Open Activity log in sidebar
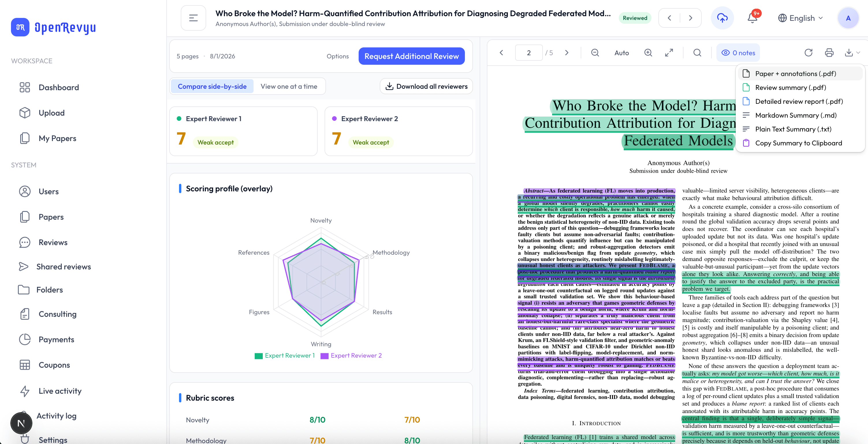The height and width of the screenshot is (444, 868). (x=56, y=416)
